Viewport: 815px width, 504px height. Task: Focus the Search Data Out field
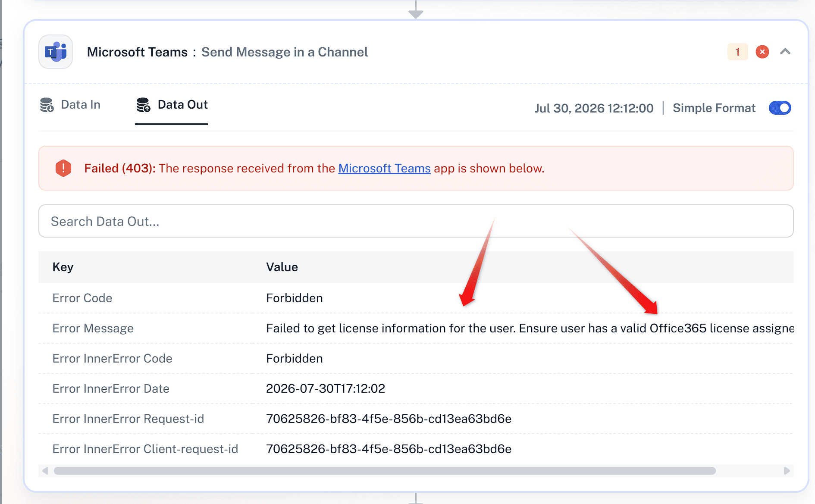416,221
